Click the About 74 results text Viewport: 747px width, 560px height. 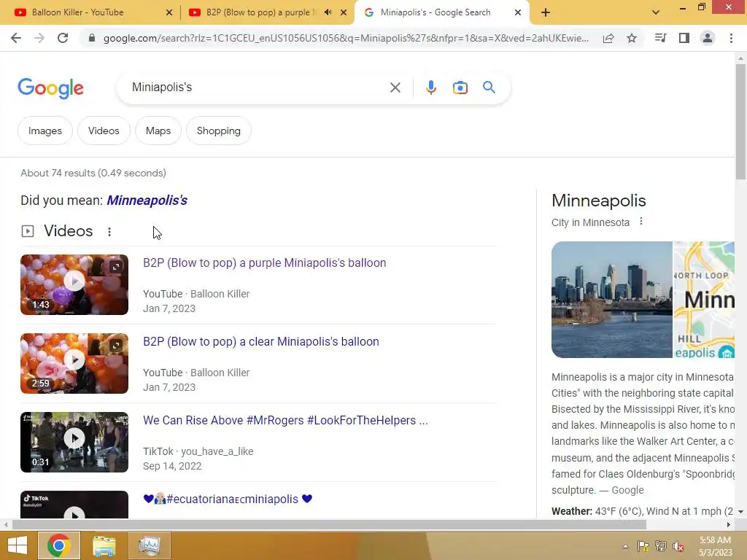[93, 173]
